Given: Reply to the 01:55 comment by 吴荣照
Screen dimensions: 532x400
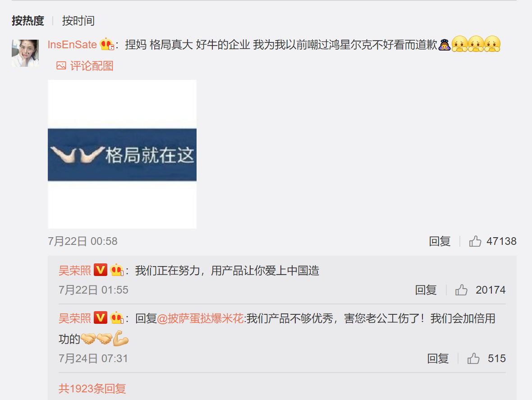Looking at the screenshot, I should click(x=426, y=290).
